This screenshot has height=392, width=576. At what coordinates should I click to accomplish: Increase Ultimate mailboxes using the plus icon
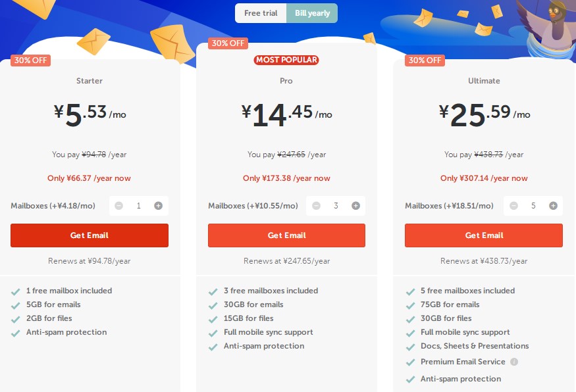552,205
